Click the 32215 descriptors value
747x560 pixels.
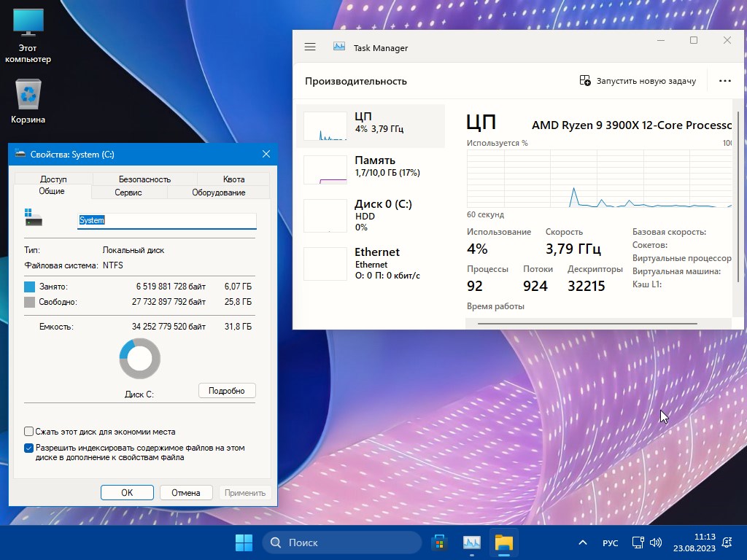[x=586, y=286]
